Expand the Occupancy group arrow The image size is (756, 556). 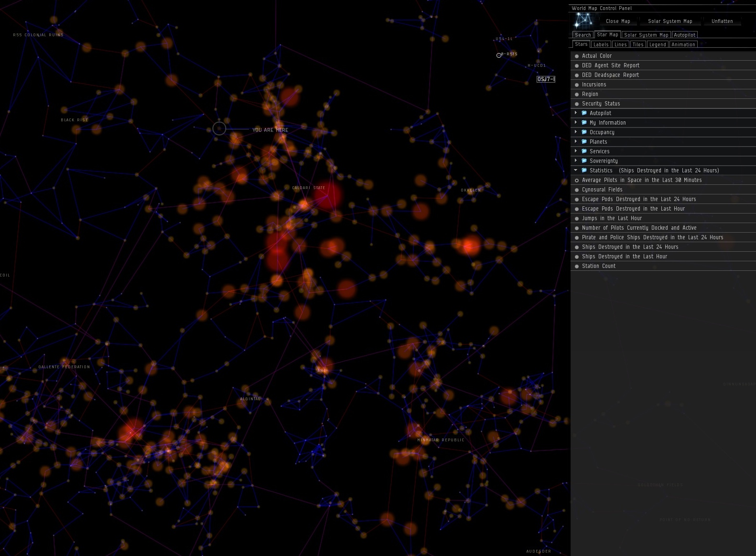point(576,132)
